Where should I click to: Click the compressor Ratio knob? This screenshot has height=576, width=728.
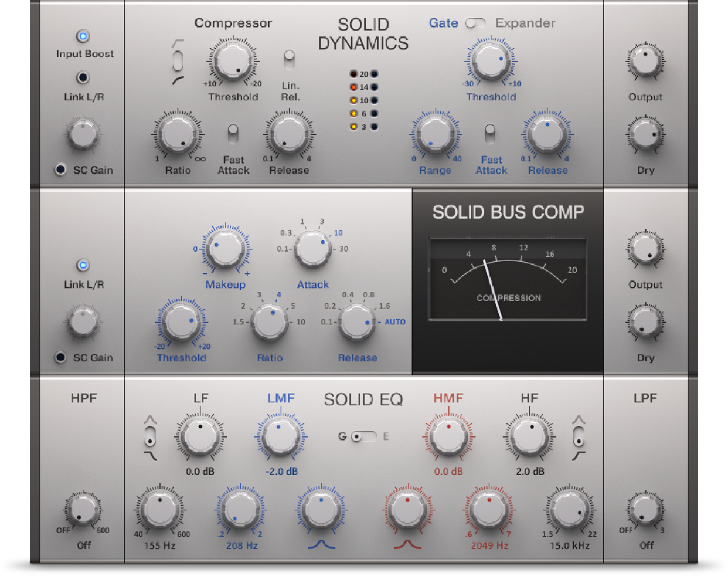coord(178,134)
